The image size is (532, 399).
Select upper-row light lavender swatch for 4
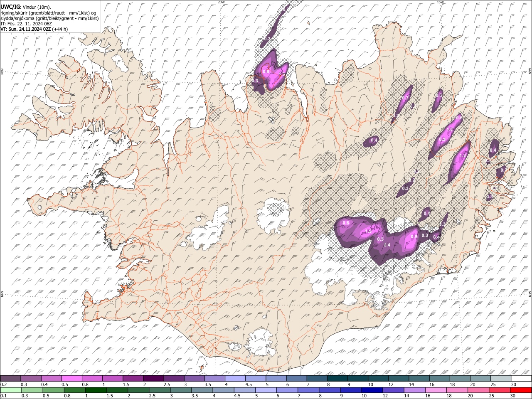coord(235,379)
